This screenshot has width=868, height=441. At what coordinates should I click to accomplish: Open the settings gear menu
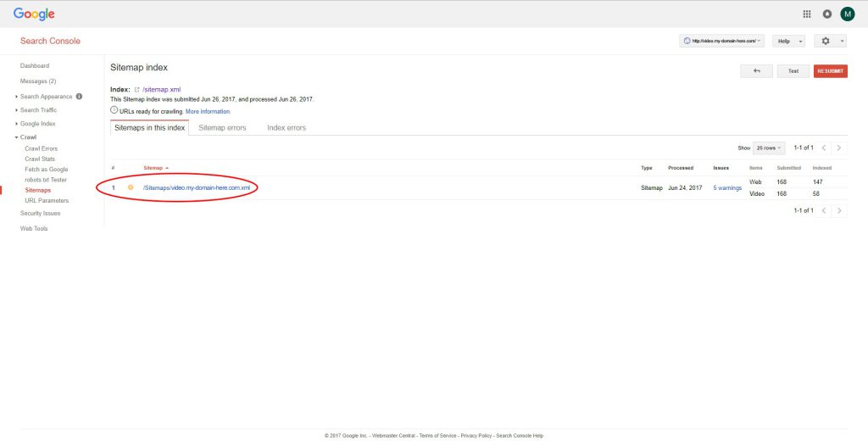(830, 41)
